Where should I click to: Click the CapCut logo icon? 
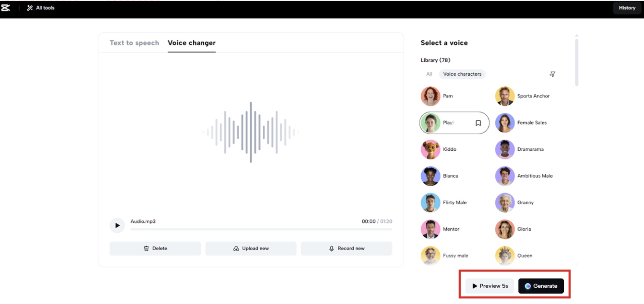[x=6, y=8]
